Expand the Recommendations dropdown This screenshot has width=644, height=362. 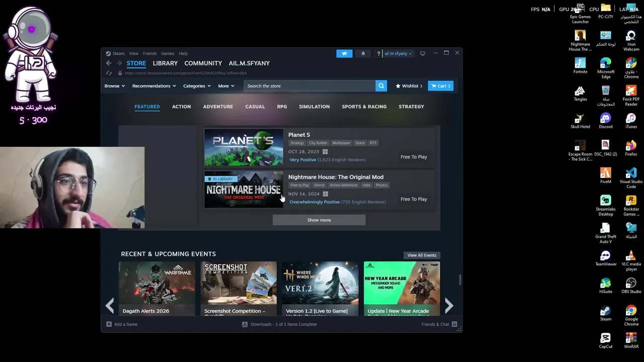pos(154,86)
